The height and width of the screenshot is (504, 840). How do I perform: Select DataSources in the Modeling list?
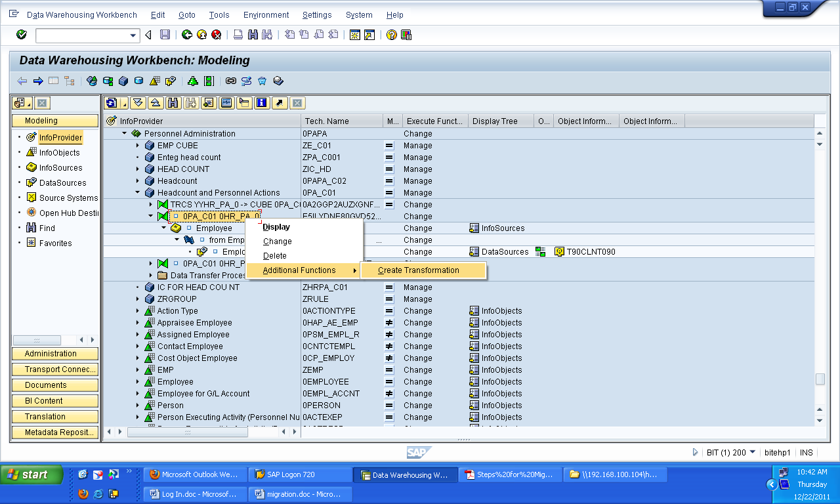(x=62, y=183)
